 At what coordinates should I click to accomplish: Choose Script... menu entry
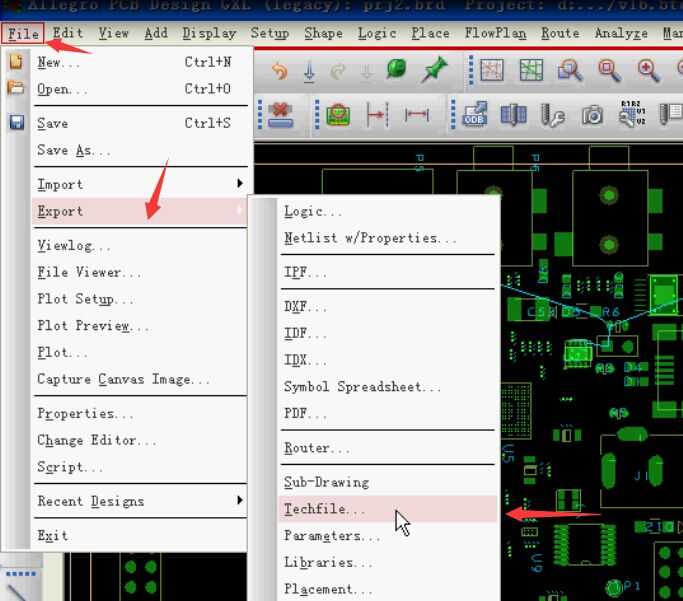pos(141,467)
